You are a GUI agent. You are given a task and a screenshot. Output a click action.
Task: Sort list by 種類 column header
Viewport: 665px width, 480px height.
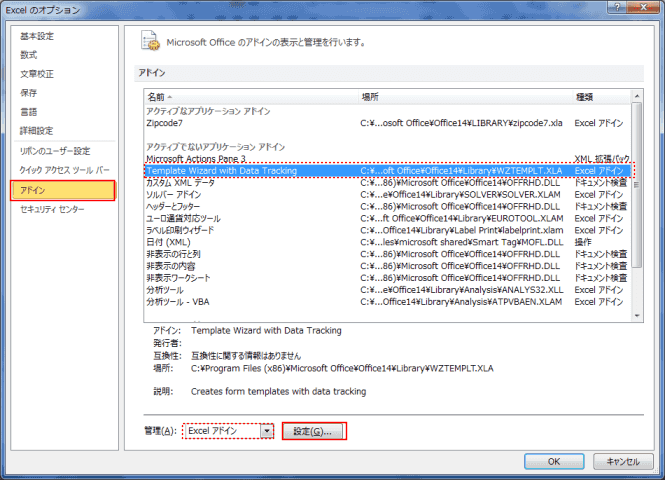coord(602,97)
